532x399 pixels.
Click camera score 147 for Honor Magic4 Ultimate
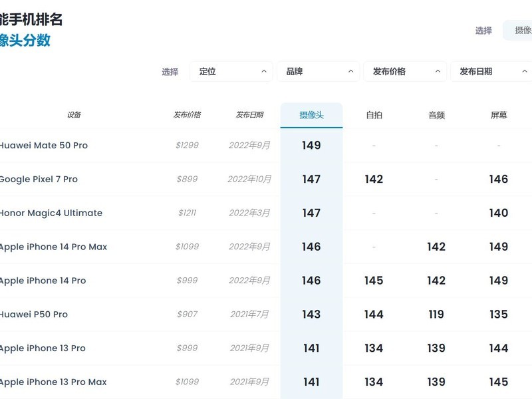[311, 213]
